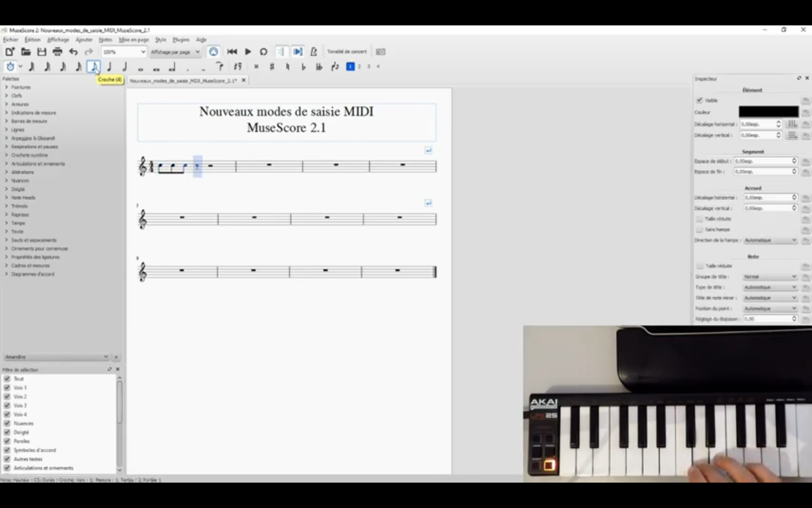Toggle MIDI input using the round blue icon
This screenshot has width=812, height=508.
pos(213,51)
